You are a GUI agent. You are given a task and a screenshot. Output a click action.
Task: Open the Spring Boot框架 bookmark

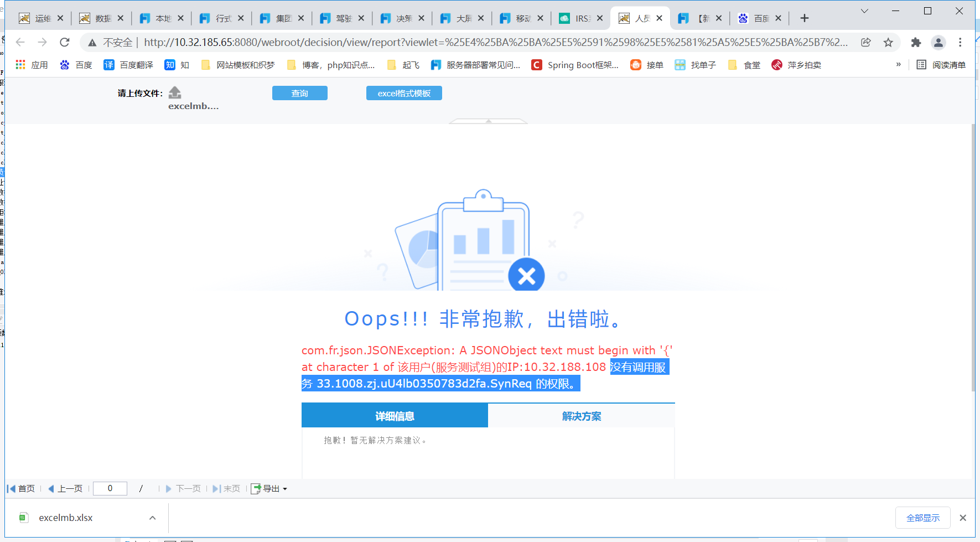[575, 65]
